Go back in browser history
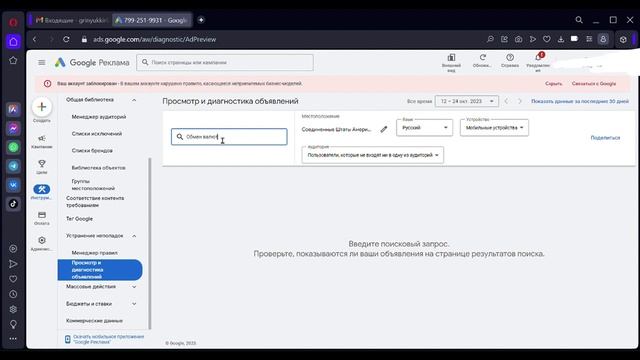The image size is (640, 360). click(x=35, y=40)
